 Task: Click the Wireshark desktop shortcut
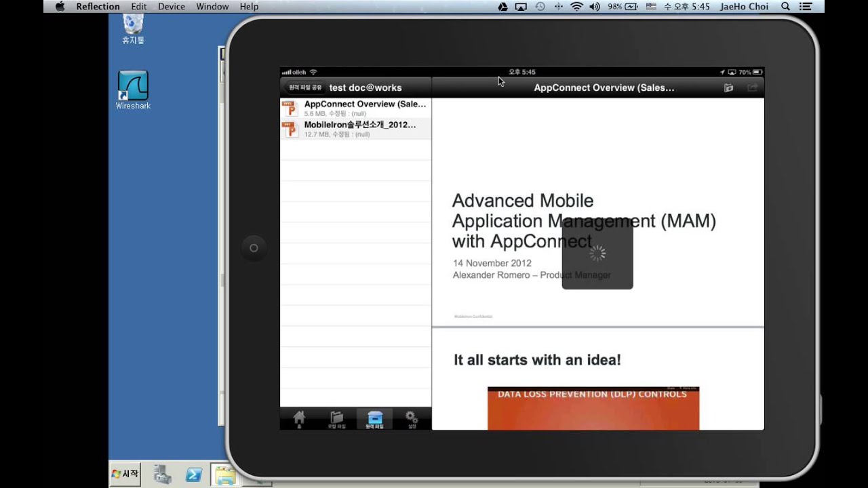tap(133, 90)
